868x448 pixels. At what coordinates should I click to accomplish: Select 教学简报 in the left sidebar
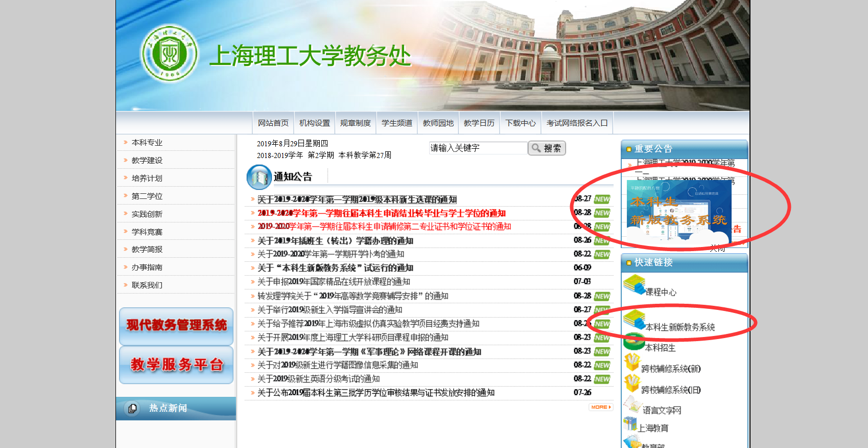pyautogui.click(x=147, y=250)
